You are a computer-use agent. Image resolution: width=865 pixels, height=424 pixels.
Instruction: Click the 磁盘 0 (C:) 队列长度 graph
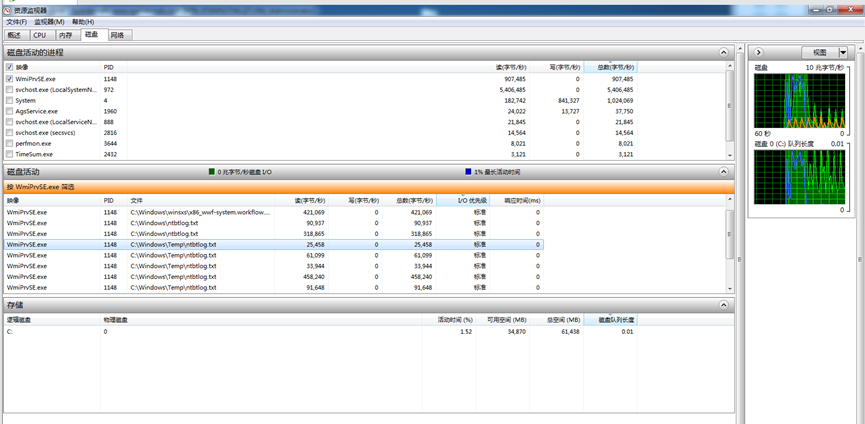point(799,177)
